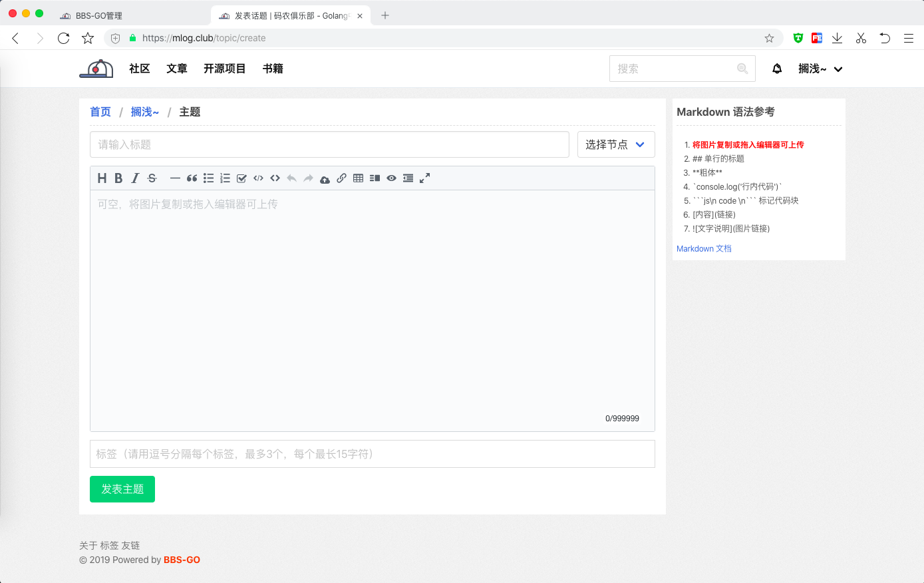Upload a file with the cloud icon
The image size is (924, 583).
pyautogui.click(x=325, y=178)
